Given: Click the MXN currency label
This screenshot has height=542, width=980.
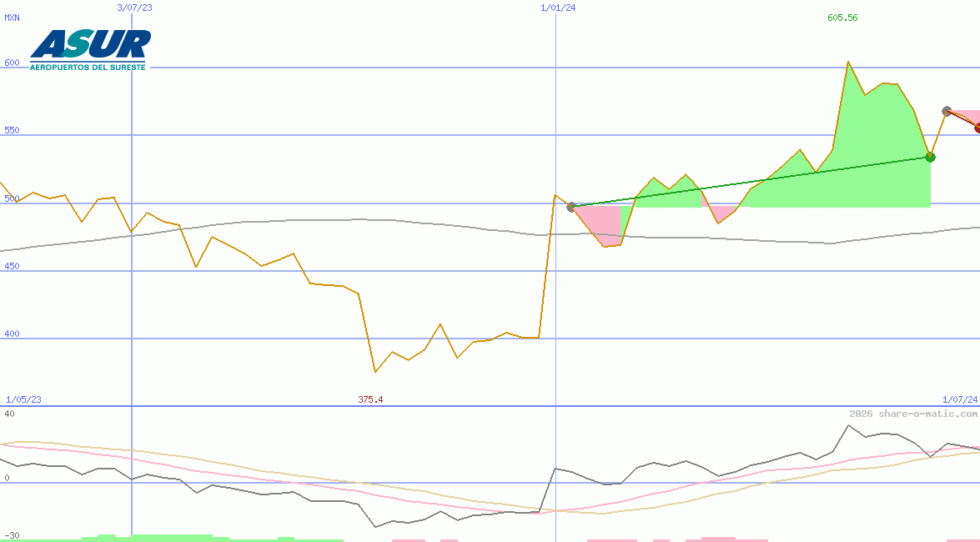Looking at the screenshot, I should pyautogui.click(x=12, y=18).
